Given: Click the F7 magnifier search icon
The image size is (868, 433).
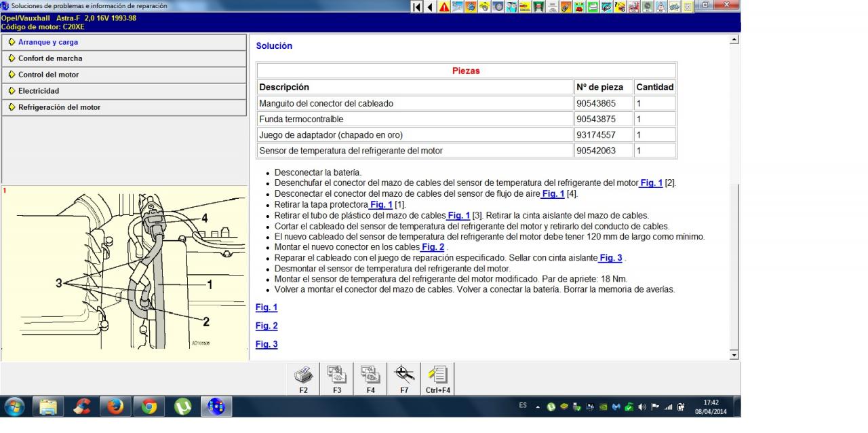Looking at the screenshot, I should pos(404,377).
